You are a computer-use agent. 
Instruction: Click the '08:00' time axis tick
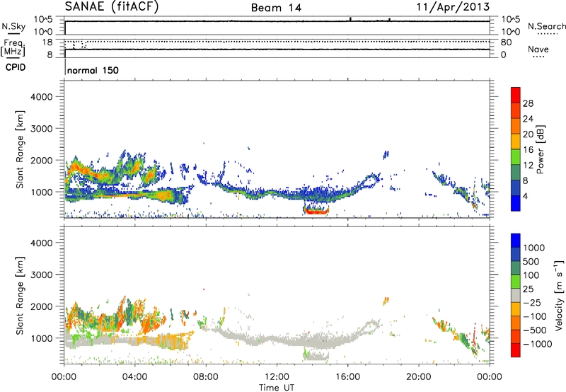206,377
